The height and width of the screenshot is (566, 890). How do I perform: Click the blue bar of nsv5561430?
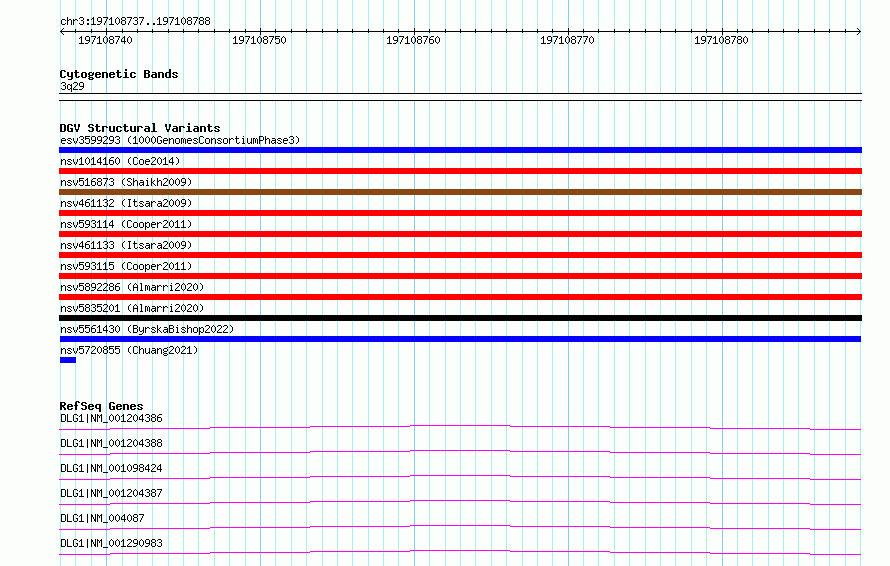(x=460, y=339)
